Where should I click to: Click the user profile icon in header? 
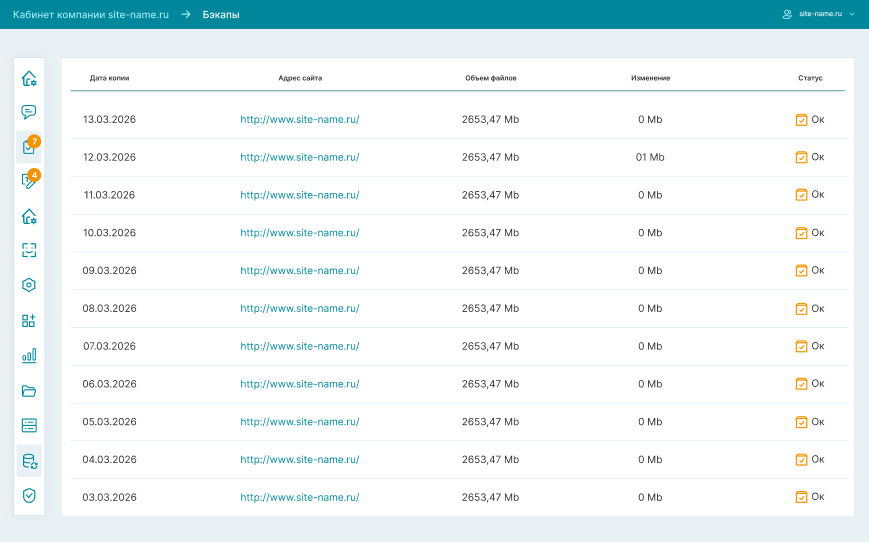point(787,15)
